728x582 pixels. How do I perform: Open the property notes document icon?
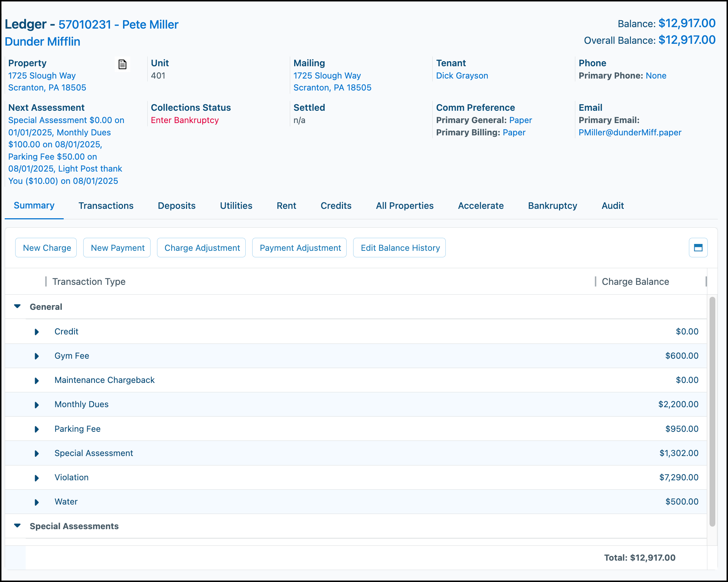pos(122,65)
